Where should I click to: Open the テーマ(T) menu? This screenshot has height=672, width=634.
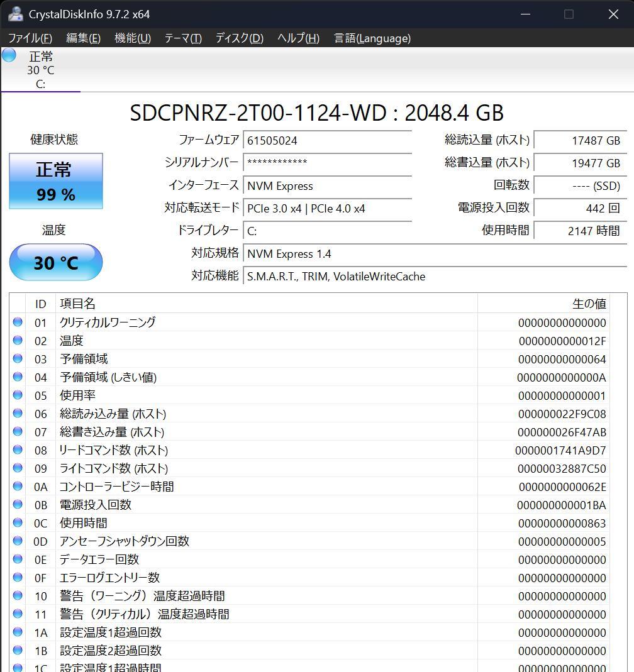point(182,38)
